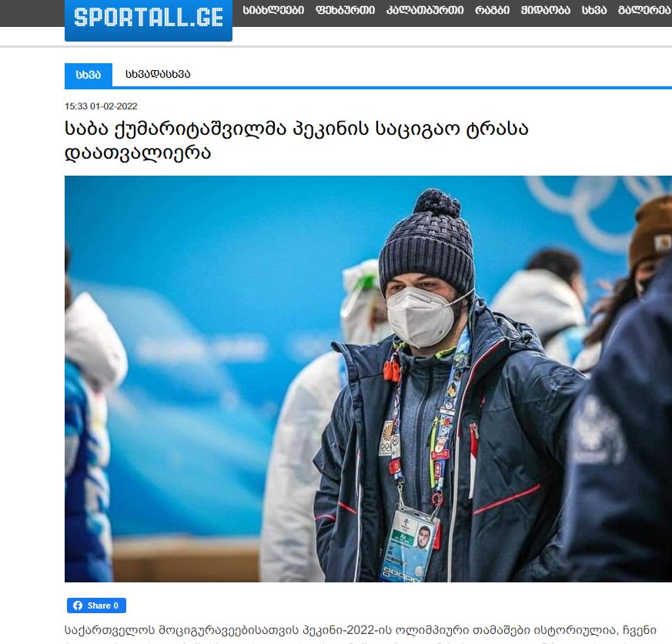This screenshot has width=672, height=644.
Task: Open the კალათბურთი basketball section
Action: click(x=425, y=10)
